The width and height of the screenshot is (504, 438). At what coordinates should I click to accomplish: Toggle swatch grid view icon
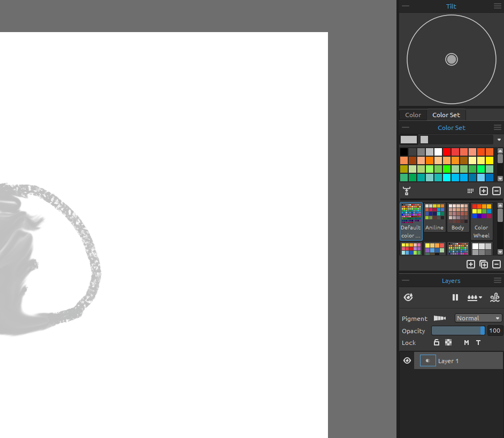[470, 191]
